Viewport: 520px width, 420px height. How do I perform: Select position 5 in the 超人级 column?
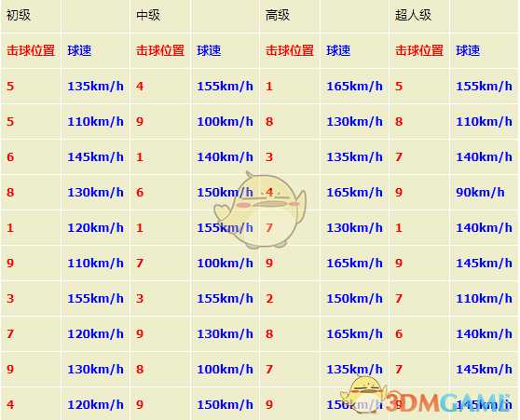[399, 87]
